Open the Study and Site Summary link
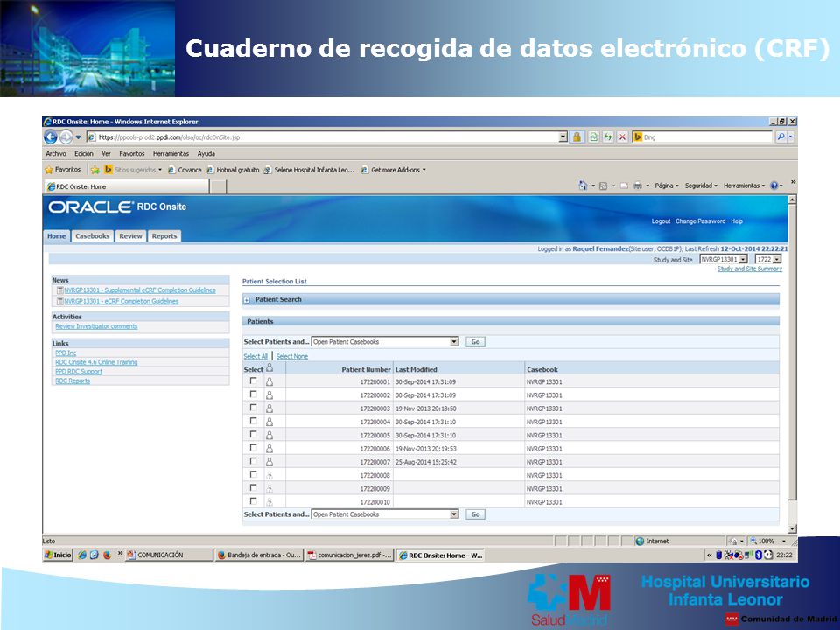The width and height of the screenshot is (840, 630). 750,269
